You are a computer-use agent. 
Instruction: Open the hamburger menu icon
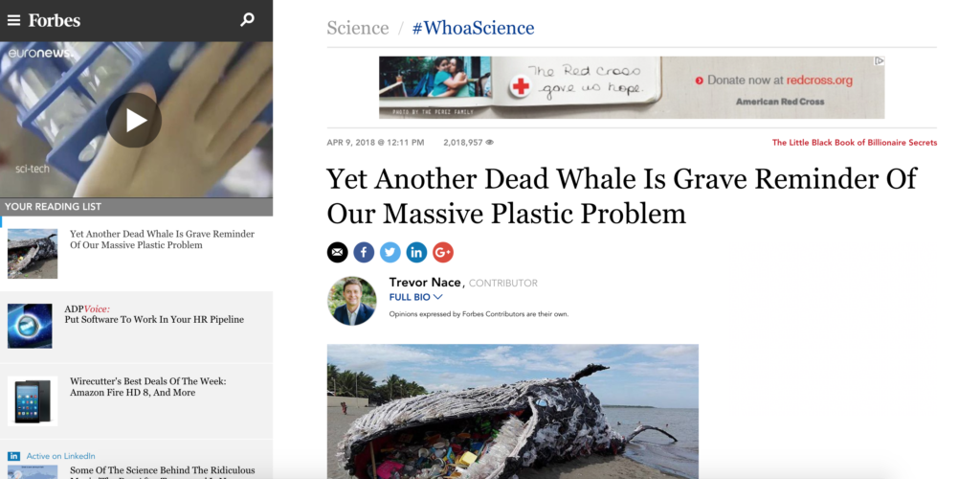point(13,21)
